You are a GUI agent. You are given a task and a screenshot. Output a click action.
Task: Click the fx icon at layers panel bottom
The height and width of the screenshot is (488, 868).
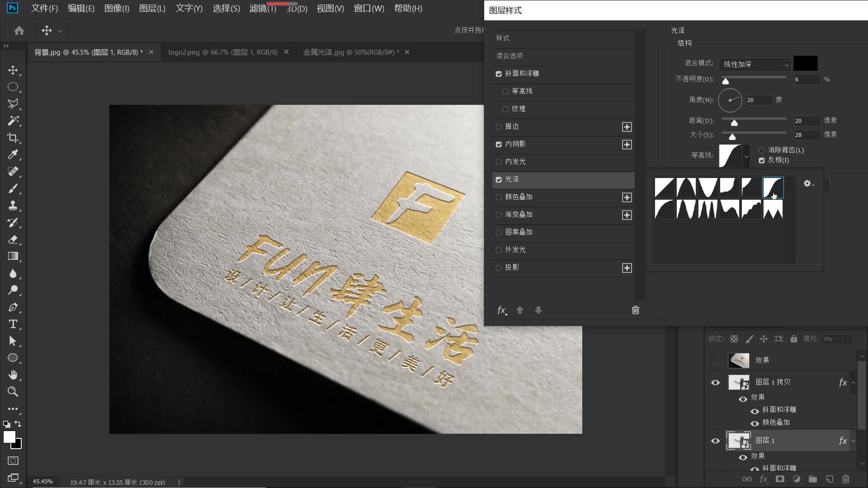point(763,479)
